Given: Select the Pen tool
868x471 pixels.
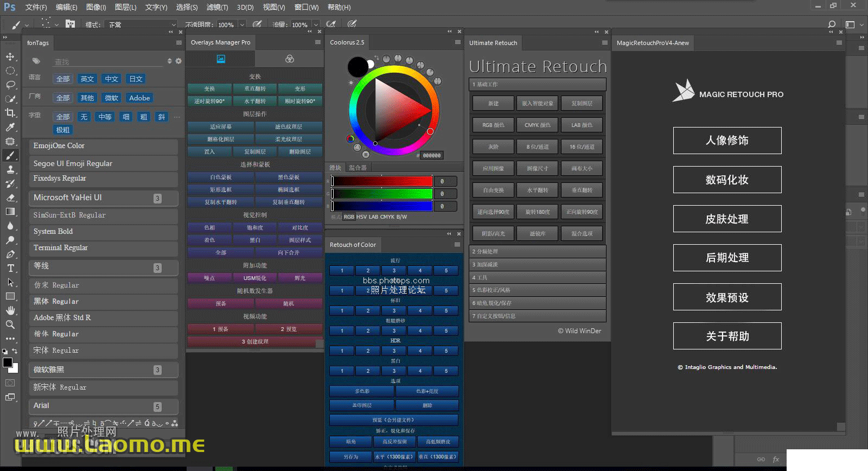Looking at the screenshot, I should pyautogui.click(x=10, y=254).
